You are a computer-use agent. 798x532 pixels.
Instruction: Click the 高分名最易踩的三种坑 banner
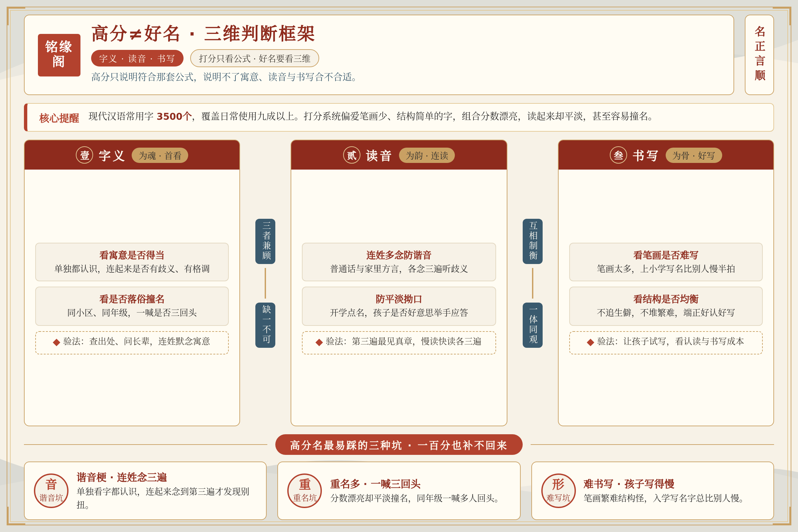[399, 445]
